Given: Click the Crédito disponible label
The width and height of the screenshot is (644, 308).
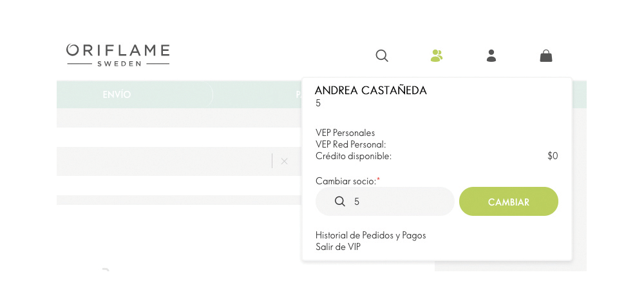Looking at the screenshot, I should 353,156.
